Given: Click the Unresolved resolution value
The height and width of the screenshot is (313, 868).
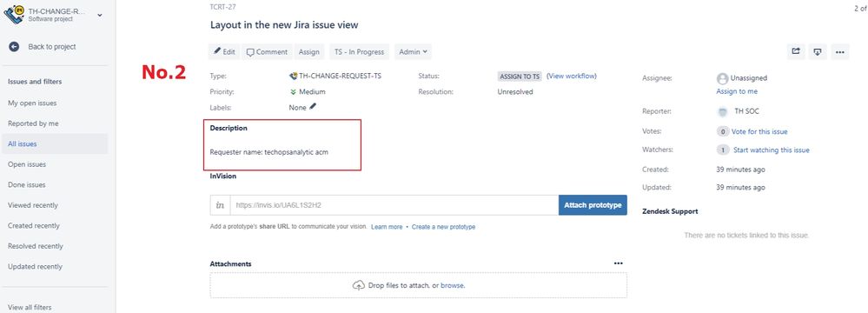Looking at the screenshot, I should pos(515,92).
